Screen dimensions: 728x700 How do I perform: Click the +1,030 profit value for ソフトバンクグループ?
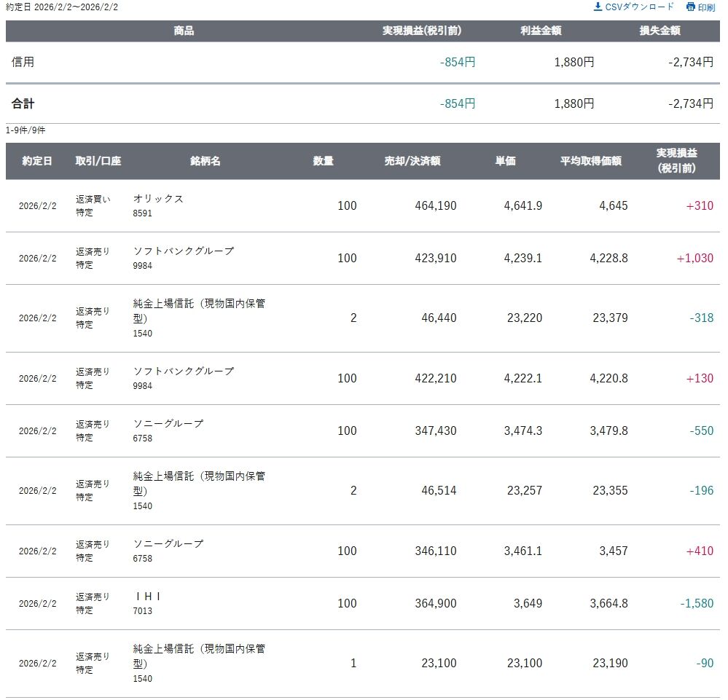694,259
